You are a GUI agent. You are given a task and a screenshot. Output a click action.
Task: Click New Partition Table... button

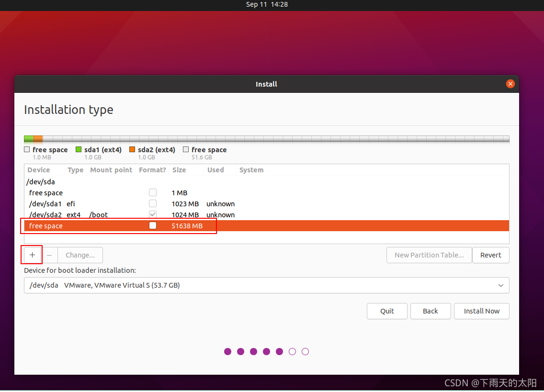[429, 255]
